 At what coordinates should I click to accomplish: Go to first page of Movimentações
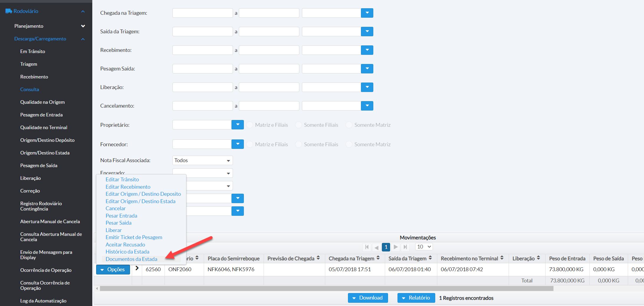[367, 247]
